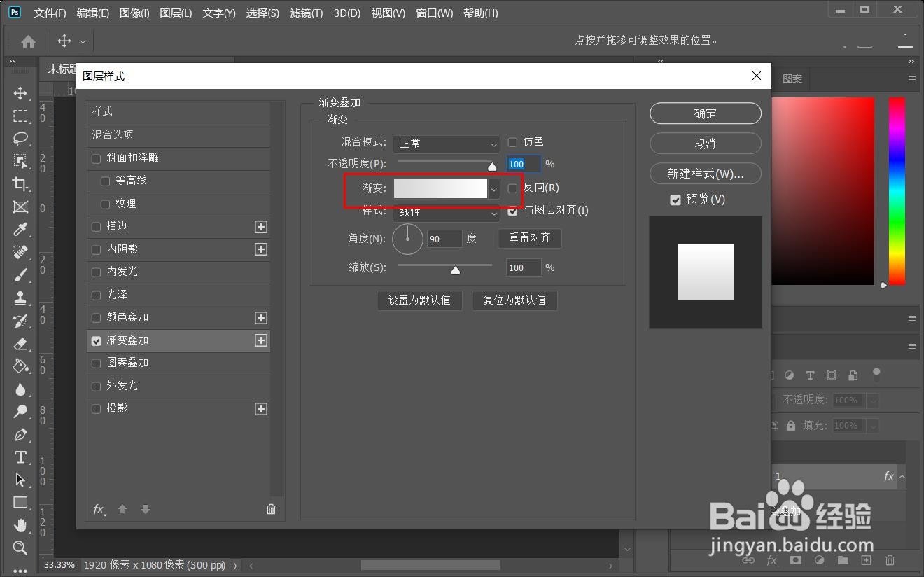Select the Hand tool
The width and height of the screenshot is (924, 577).
click(20, 525)
